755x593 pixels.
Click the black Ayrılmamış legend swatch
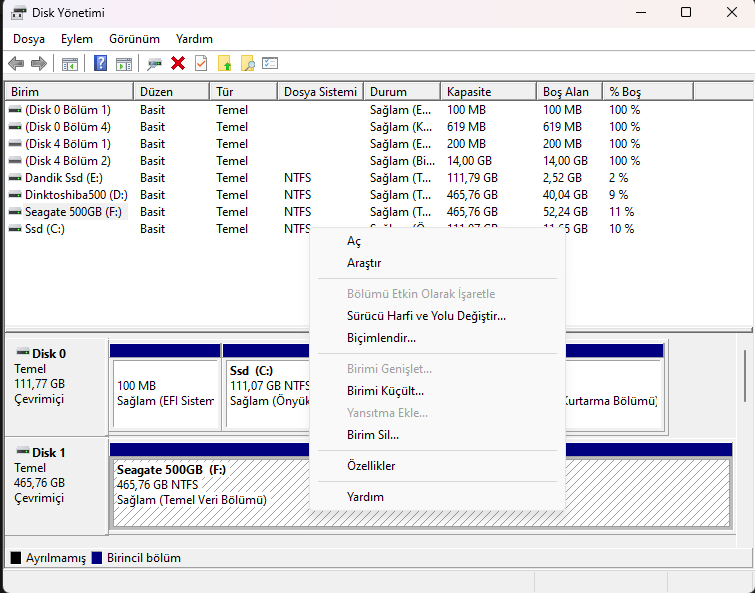tap(16, 558)
